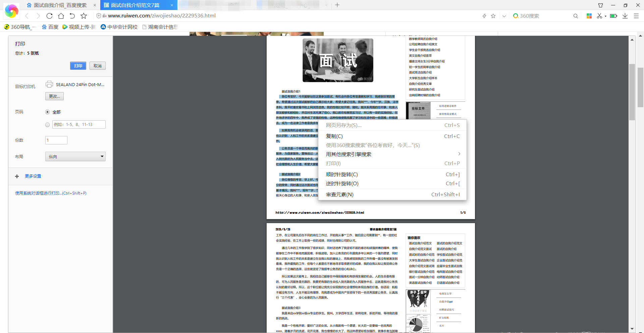Switch to 面试自我介绍_百度搜索 tab
Image resolution: width=644 pixels, height=333 pixels.
(60, 5)
